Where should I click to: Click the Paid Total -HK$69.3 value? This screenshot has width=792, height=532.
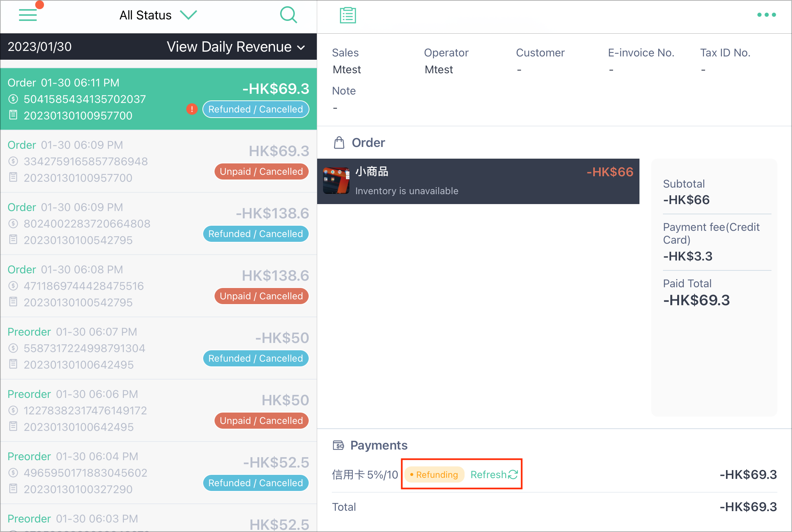pos(697,300)
